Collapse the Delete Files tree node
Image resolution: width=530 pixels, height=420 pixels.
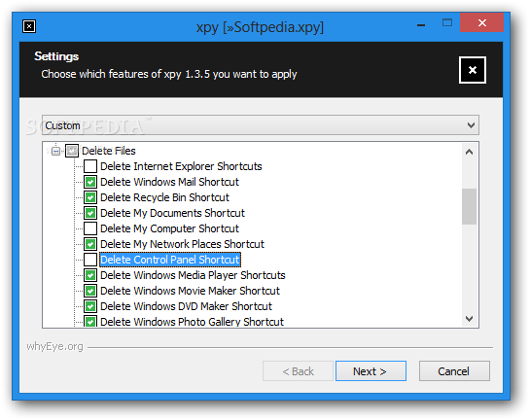pos(56,151)
